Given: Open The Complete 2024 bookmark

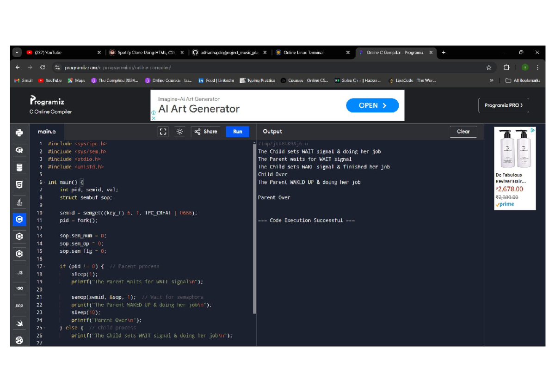Looking at the screenshot, I should [x=114, y=80].
